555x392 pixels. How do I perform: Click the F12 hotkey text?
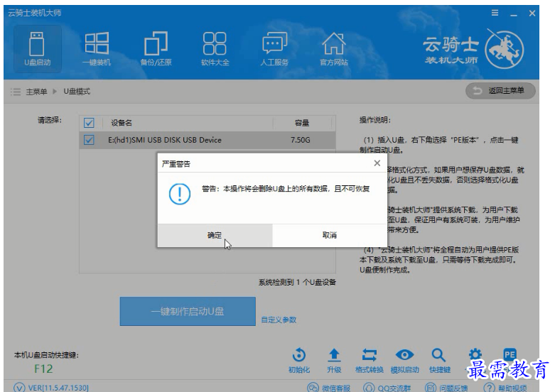43,369
